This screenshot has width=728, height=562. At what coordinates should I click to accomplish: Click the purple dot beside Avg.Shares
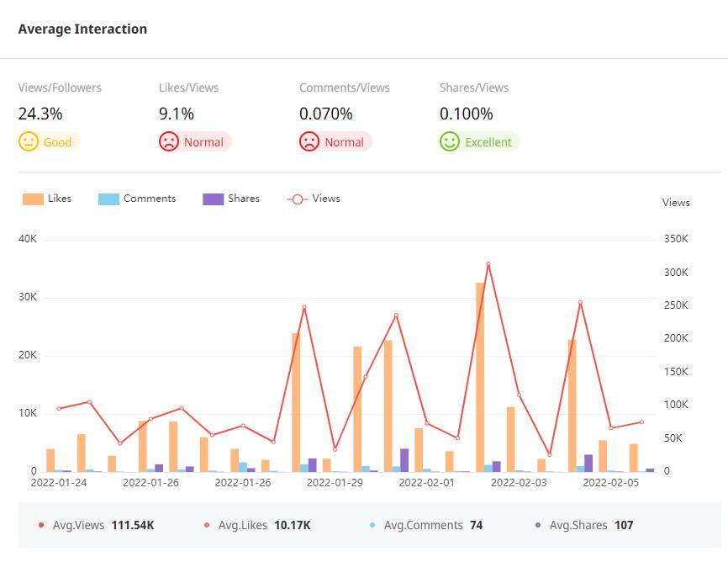(538, 525)
